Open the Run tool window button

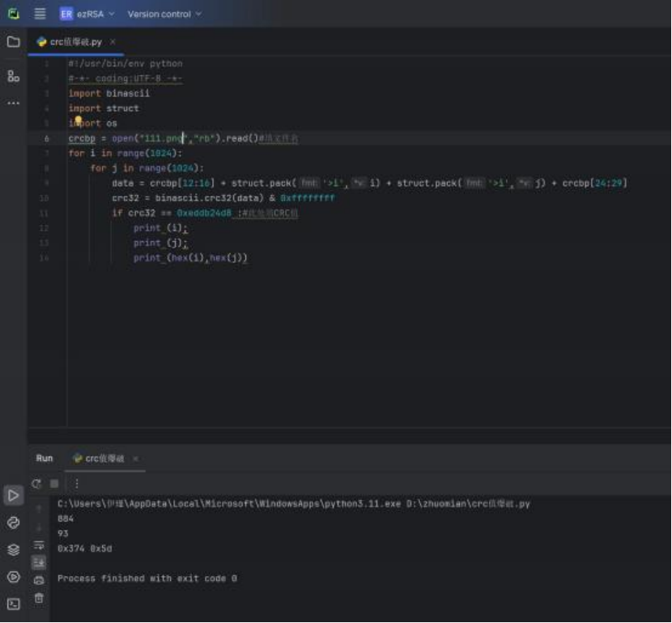coord(13,495)
